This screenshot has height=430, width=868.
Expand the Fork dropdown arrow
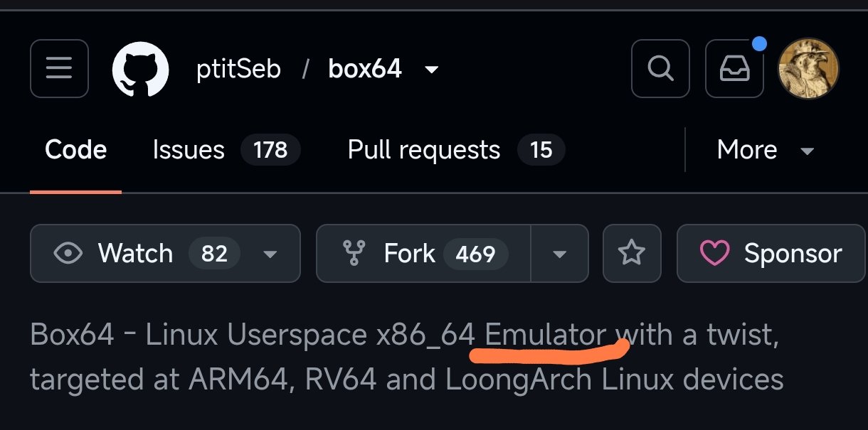click(559, 254)
